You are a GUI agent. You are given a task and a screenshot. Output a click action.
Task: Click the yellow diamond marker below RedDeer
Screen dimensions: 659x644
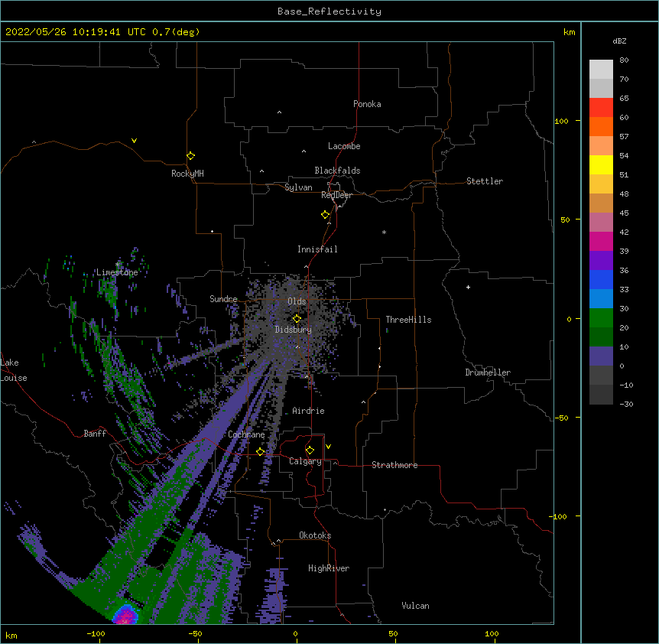(x=326, y=215)
